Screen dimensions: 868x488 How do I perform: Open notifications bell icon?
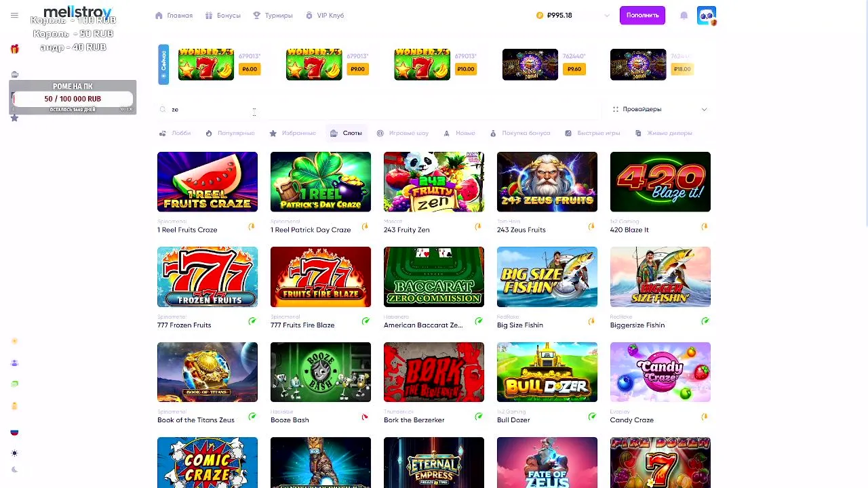tap(684, 15)
